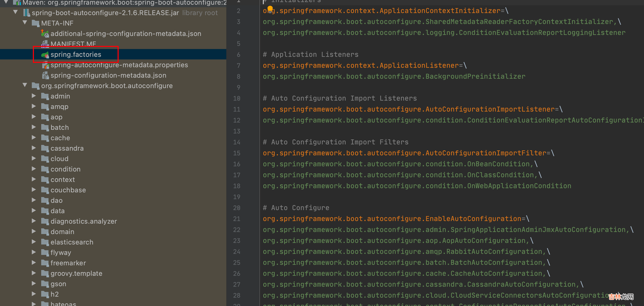The height and width of the screenshot is (306, 644).
Task: Click the intention lightbulb icon on line 2
Action: click(270, 9)
